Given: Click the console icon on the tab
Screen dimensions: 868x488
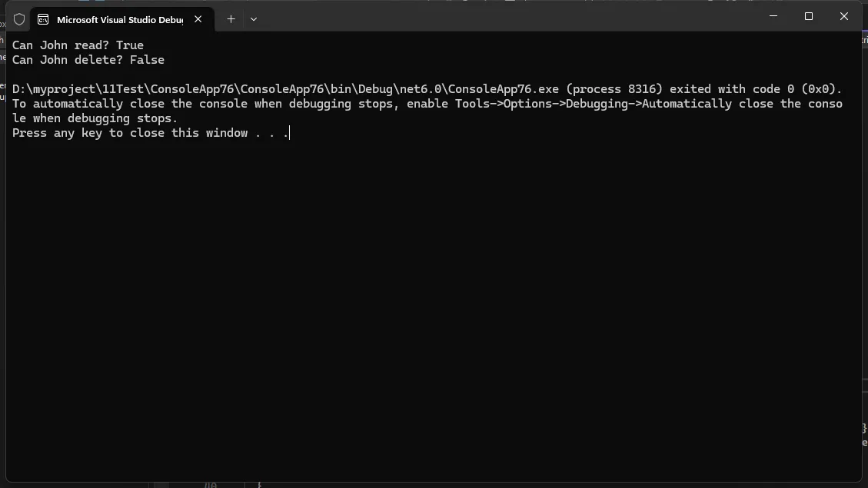Looking at the screenshot, I should pos(44,19).
